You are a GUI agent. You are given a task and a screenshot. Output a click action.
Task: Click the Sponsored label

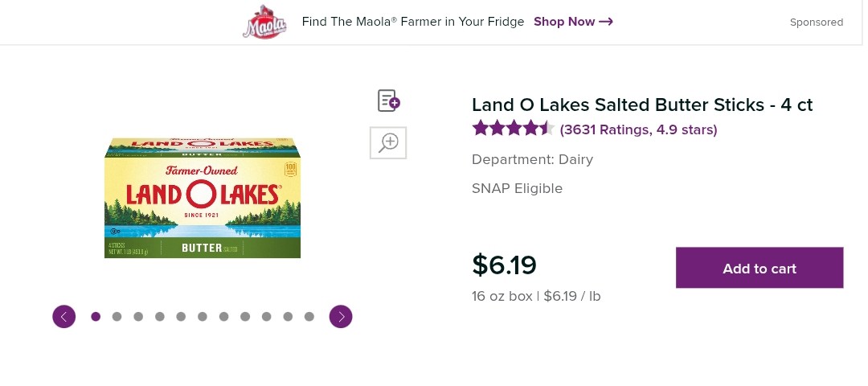[x=817, y=23]
